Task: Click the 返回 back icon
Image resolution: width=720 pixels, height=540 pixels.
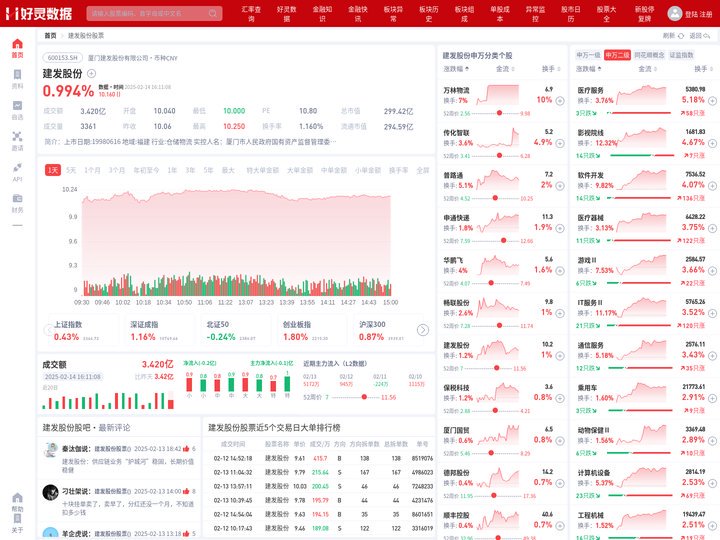Action: (707, 36)
